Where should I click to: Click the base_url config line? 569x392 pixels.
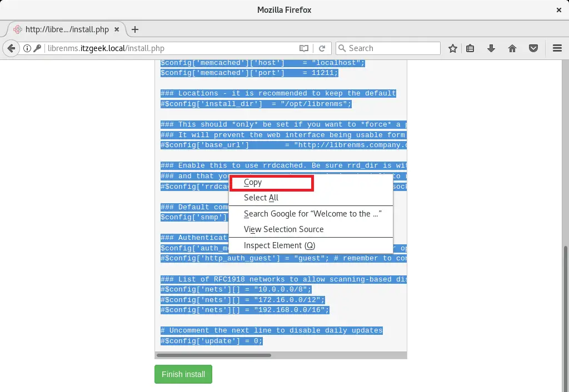[283, 145]
